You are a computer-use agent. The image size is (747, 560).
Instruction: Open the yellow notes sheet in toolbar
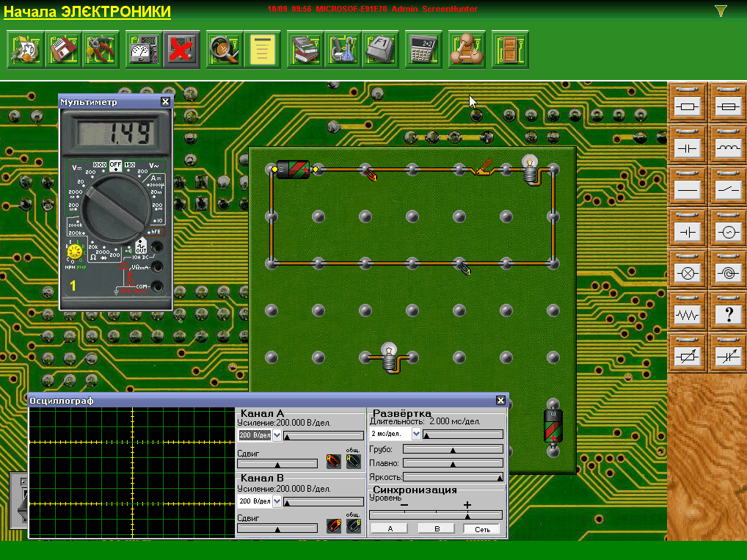262,49
